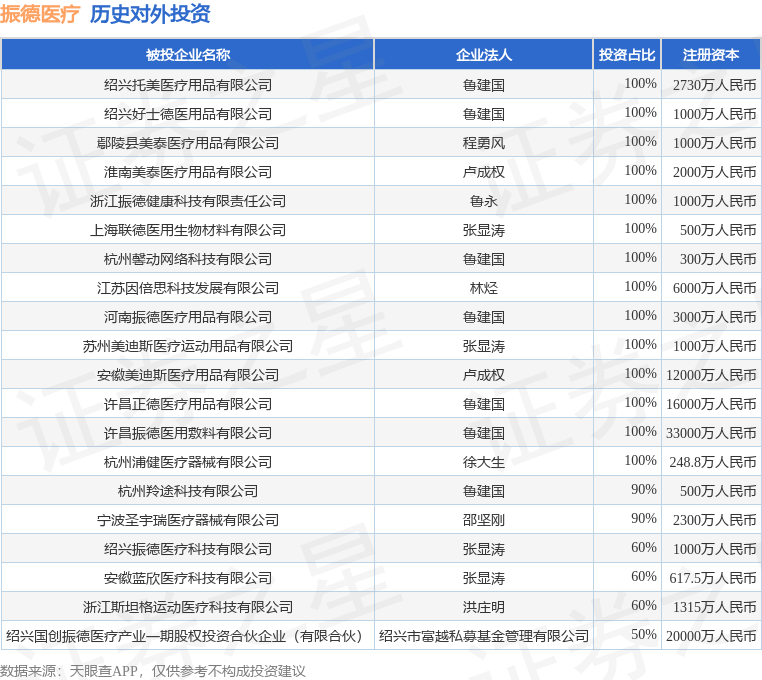
Task: Click 绍兴振德医疗科技有限公司 cell
Action: [188, 549]
